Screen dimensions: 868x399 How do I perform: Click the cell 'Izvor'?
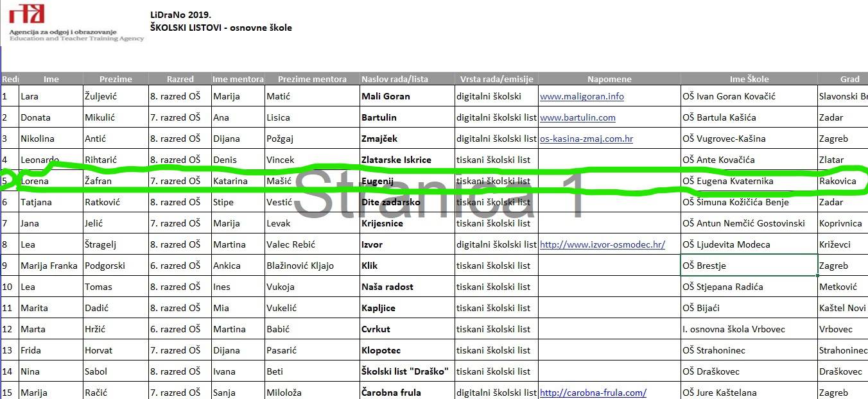(408, 244)
